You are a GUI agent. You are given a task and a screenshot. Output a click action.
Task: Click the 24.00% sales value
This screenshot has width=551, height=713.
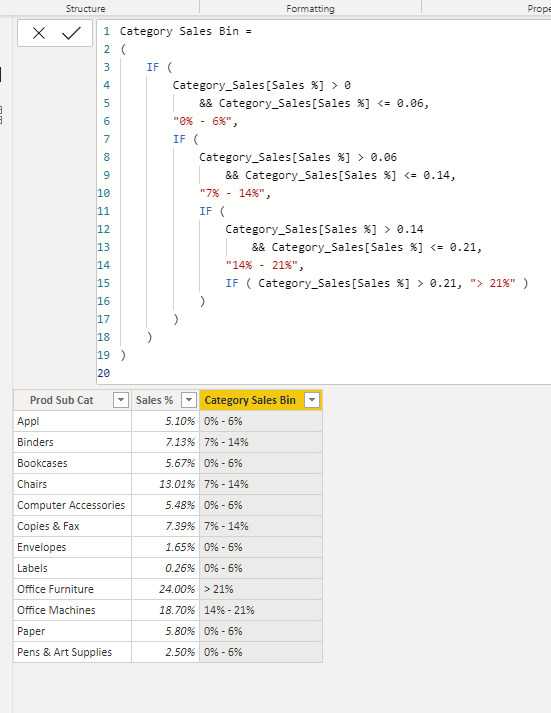[165, 589]
